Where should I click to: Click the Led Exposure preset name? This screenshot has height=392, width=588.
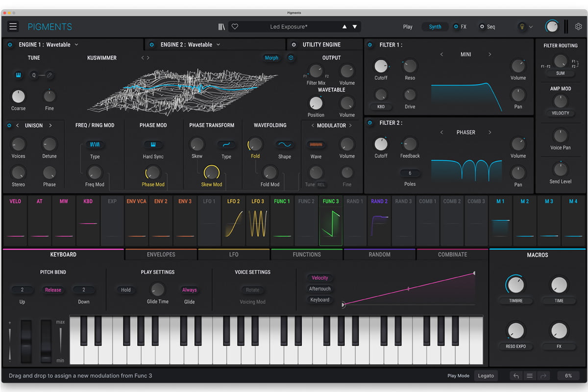pyautogui.click(x=288, y=26)
